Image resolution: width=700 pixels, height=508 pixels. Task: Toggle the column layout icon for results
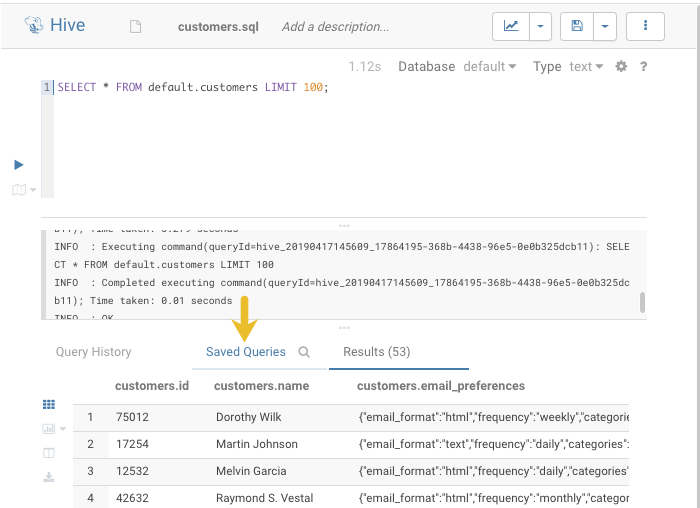[x=49, y=453]
